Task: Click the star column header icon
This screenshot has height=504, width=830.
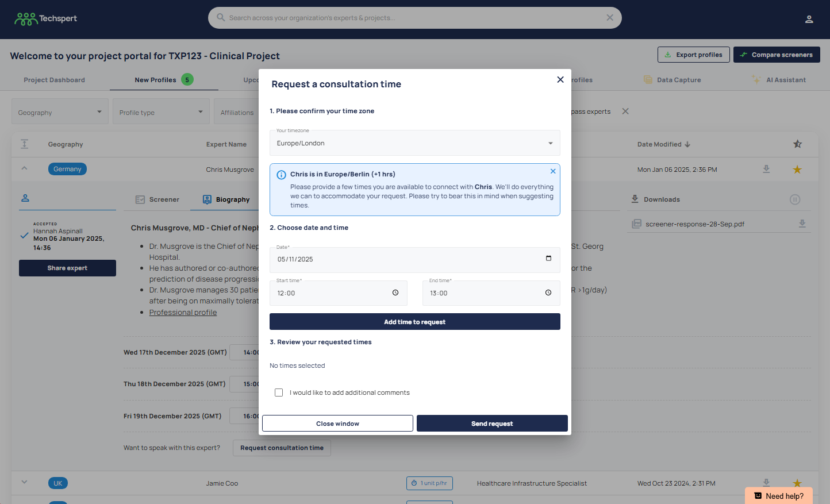Action: point(797,144)
